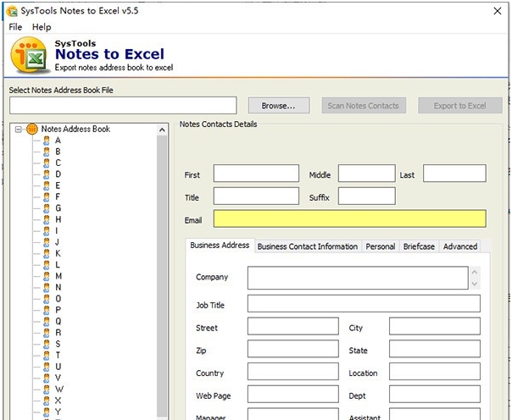
Task: Click the contact icon beside letter K
Action: click(47, 254)
